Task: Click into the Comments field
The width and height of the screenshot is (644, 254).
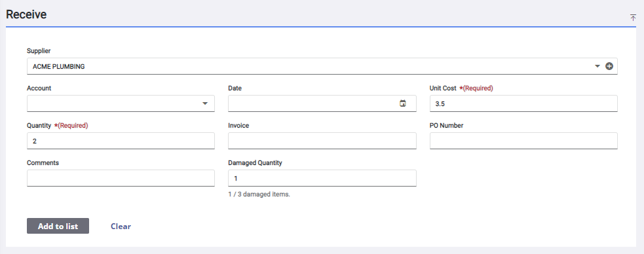Action: pyautogui.click(x=121, y=178)
